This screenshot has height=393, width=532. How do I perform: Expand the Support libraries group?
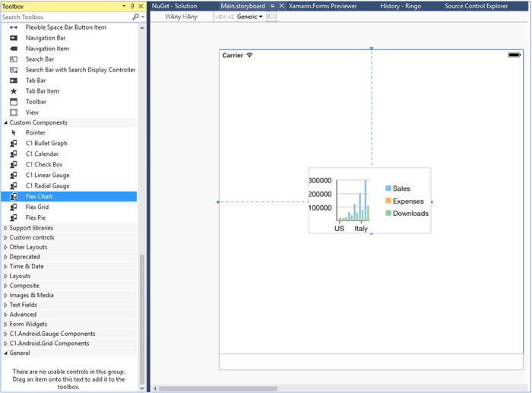coord(6,228)
